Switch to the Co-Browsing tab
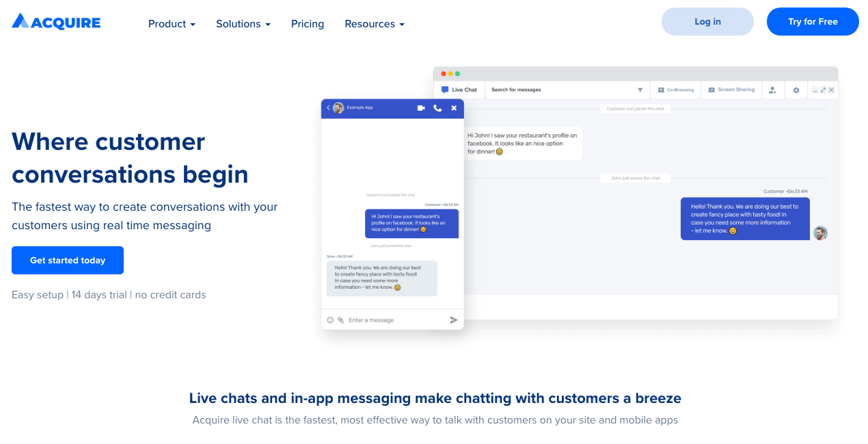This screenshot has height=444, width=868. [x=675, y=90]
